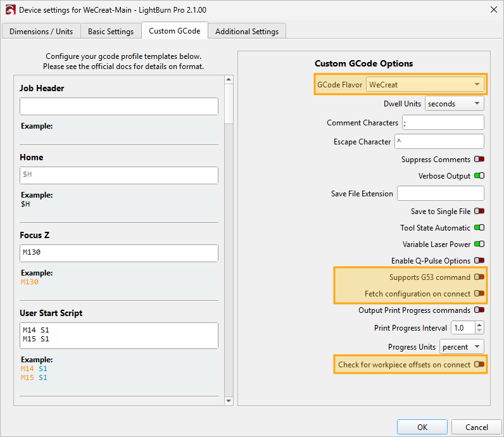This screenshot has height=437, width=504.
Task: Open the Progress Units dropdown
Action: (462, 347)
